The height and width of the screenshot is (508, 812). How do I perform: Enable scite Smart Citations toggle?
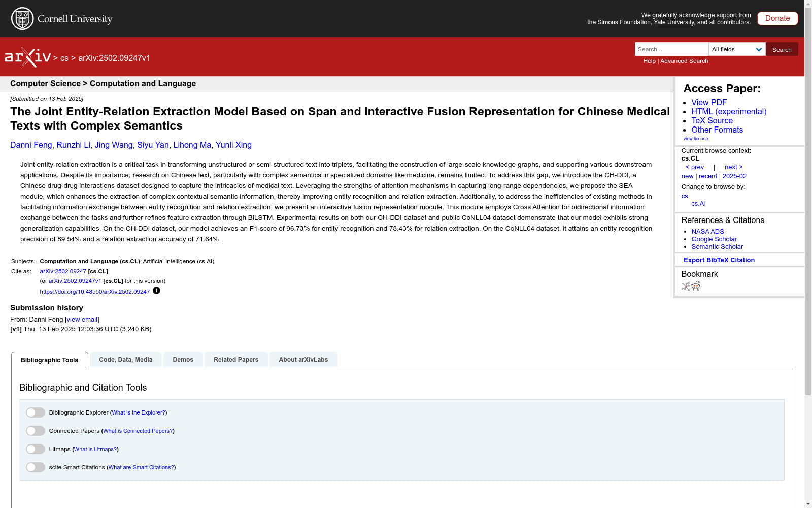point(36,467)
